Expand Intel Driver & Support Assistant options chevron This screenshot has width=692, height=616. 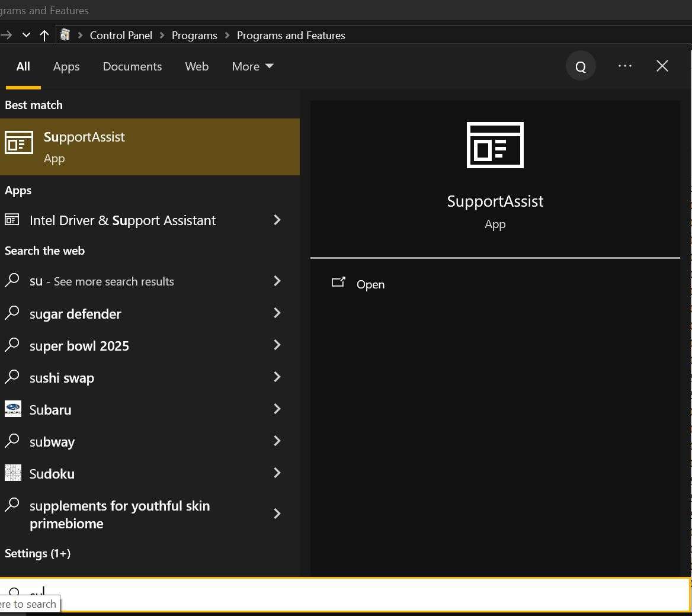[277, 220]
